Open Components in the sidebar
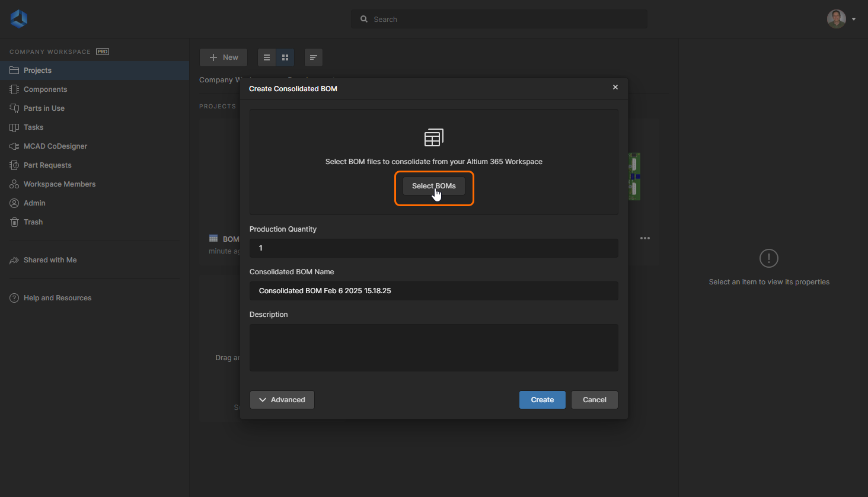 [95, 89]
